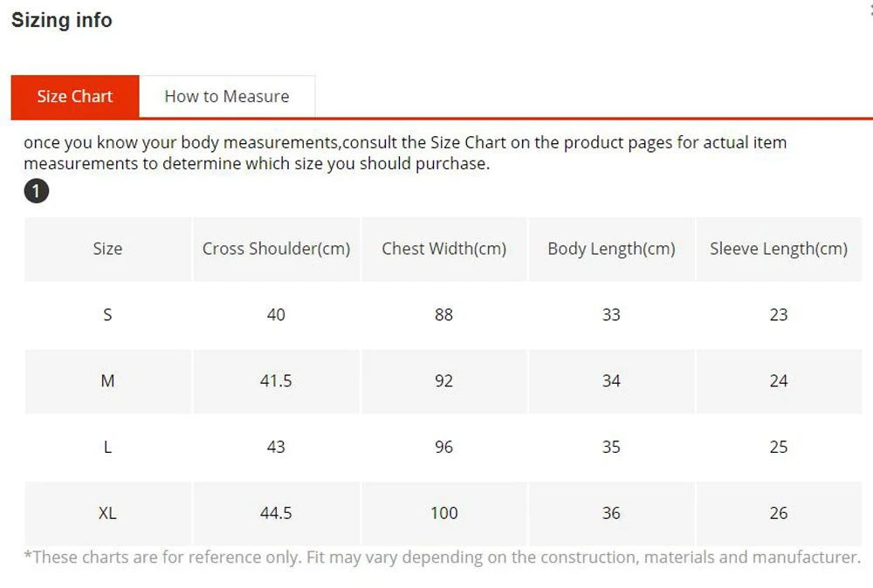
Task: Pick the XL size row label
Action: point(107,513)
